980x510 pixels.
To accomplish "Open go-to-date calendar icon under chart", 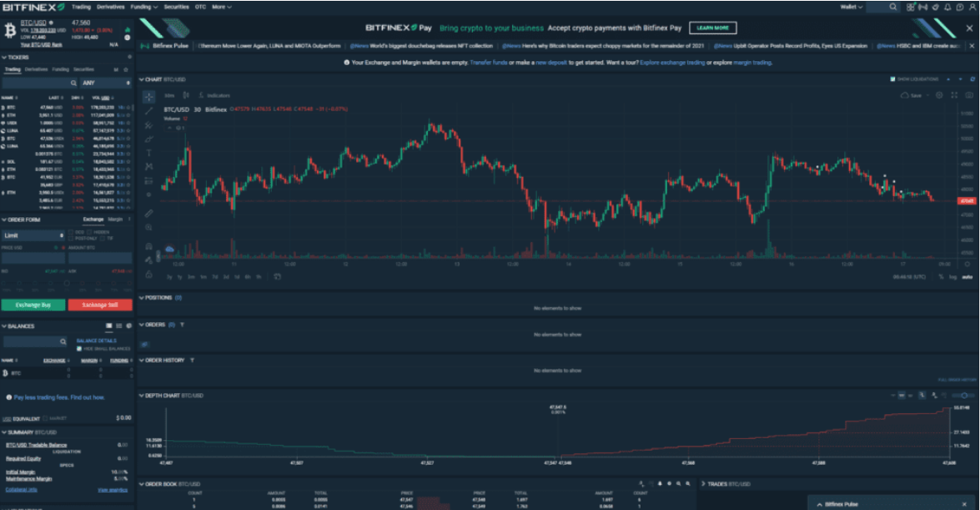I will 277,276.
